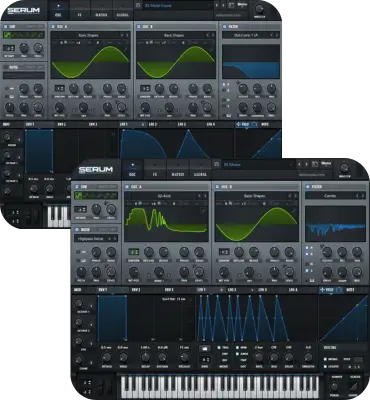Enable the LEGATO checkbox
The width and height of the screenshot is (370, 400).
[325, 366]
